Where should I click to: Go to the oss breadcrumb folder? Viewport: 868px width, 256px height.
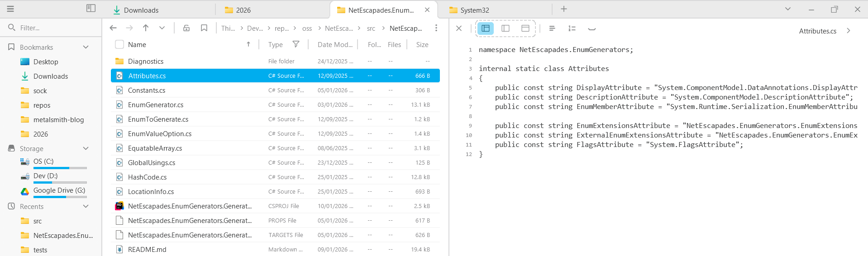click(x=307, y=28)
